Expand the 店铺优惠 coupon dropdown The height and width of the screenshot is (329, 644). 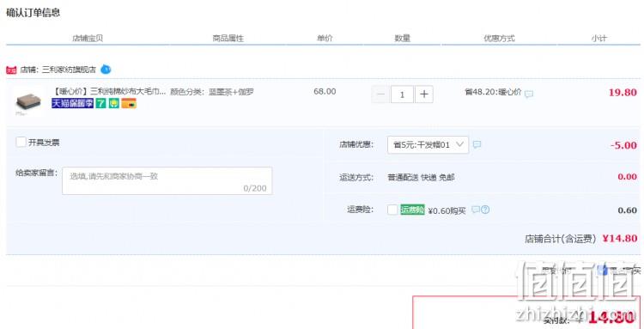point(428,144)
